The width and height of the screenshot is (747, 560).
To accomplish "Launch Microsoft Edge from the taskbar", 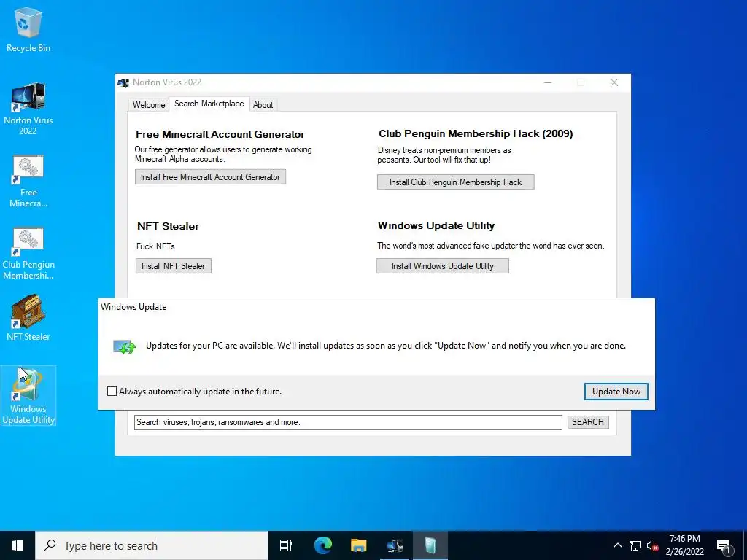I will 322,545.
